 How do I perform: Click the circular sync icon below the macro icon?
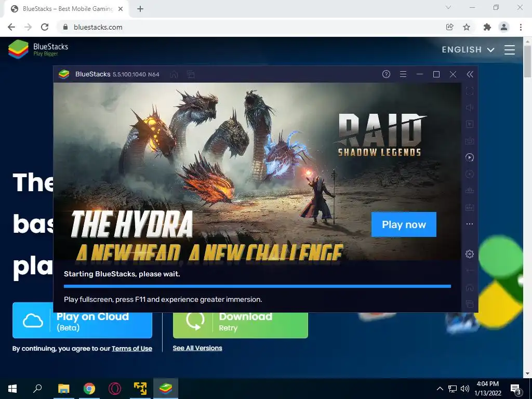click(470, 174)
